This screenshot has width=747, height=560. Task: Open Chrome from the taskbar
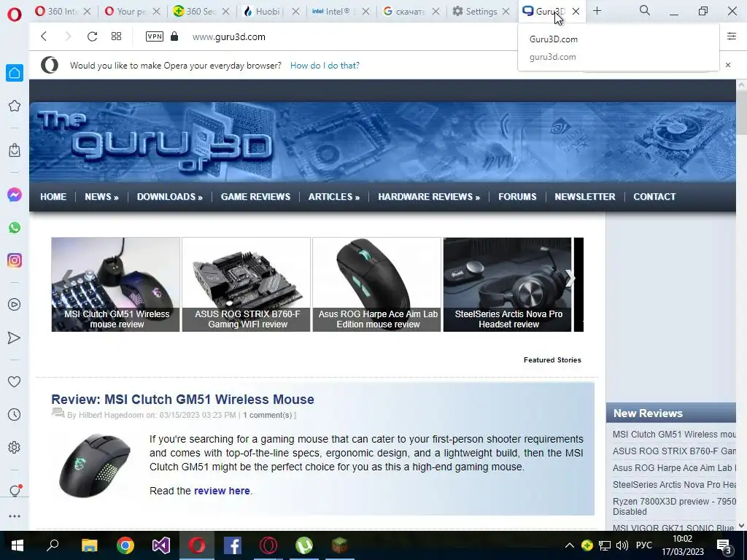pyautogui.click(x=125, y=545)
